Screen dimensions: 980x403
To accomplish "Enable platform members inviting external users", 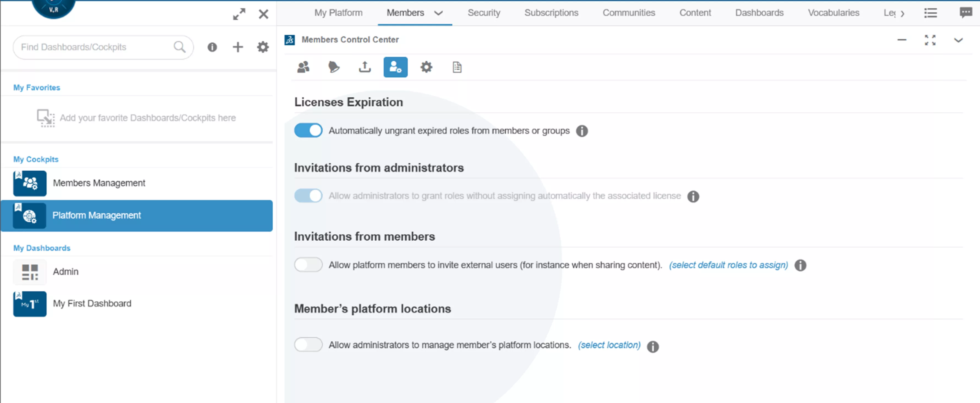I will [x=308, y=265].
